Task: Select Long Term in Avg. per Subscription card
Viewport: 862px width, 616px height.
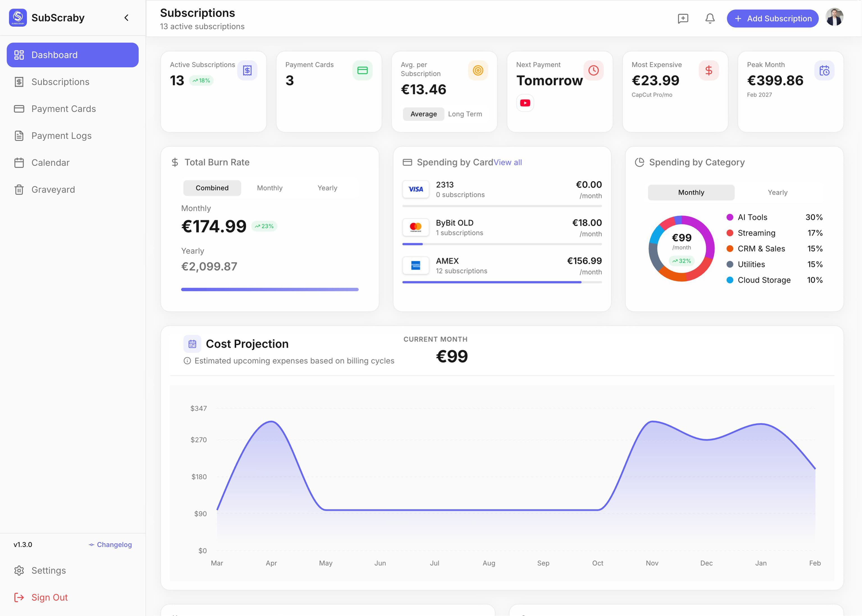Action: [465, 114]
